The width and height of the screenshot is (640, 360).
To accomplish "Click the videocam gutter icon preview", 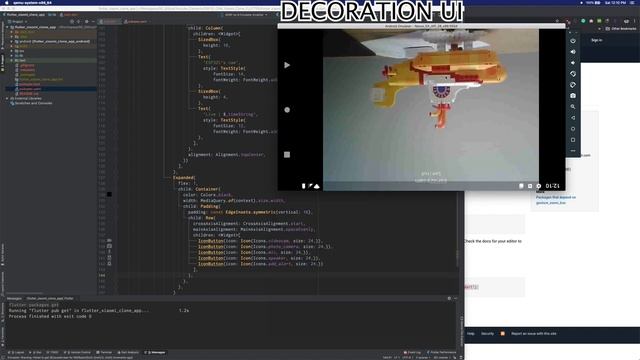I will (x=109, y=241).
